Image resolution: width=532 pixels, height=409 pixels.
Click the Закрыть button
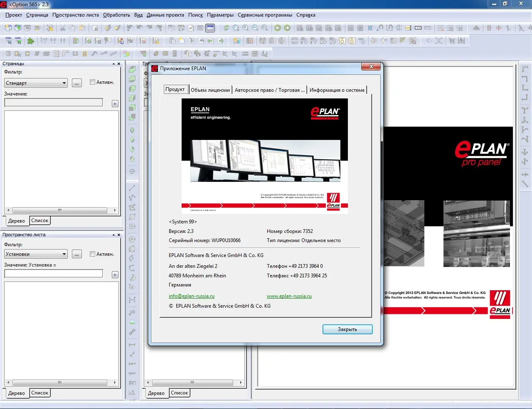(x=347, y=329)
